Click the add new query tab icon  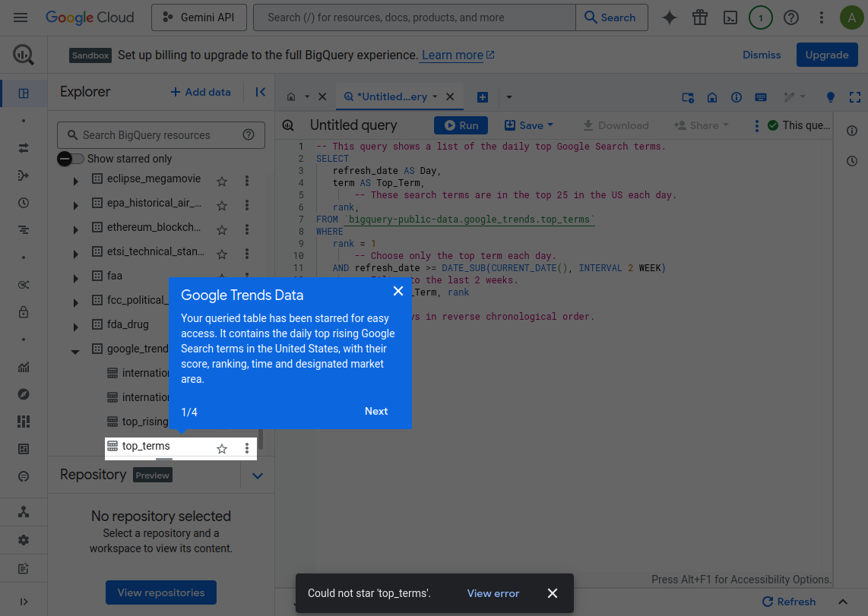click(x=482, y=97)
